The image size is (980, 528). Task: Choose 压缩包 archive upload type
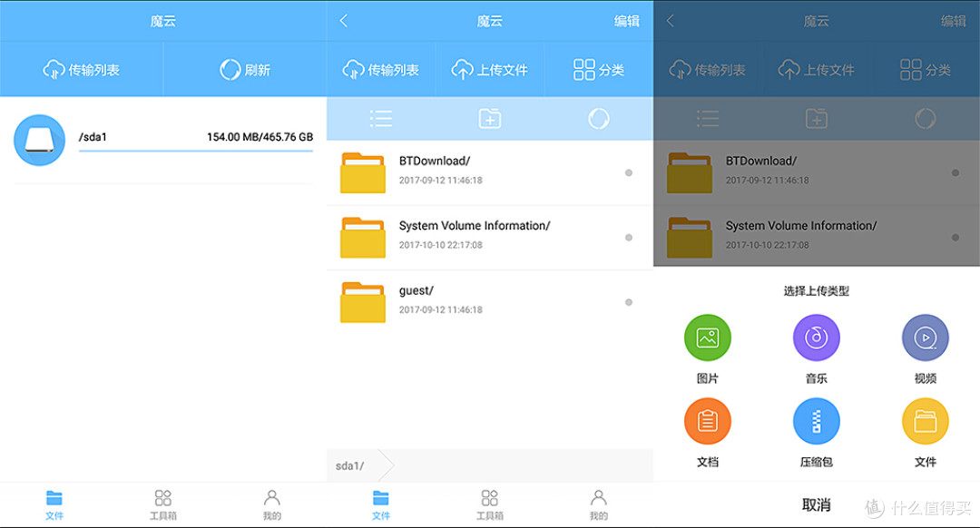pos(817,422)
